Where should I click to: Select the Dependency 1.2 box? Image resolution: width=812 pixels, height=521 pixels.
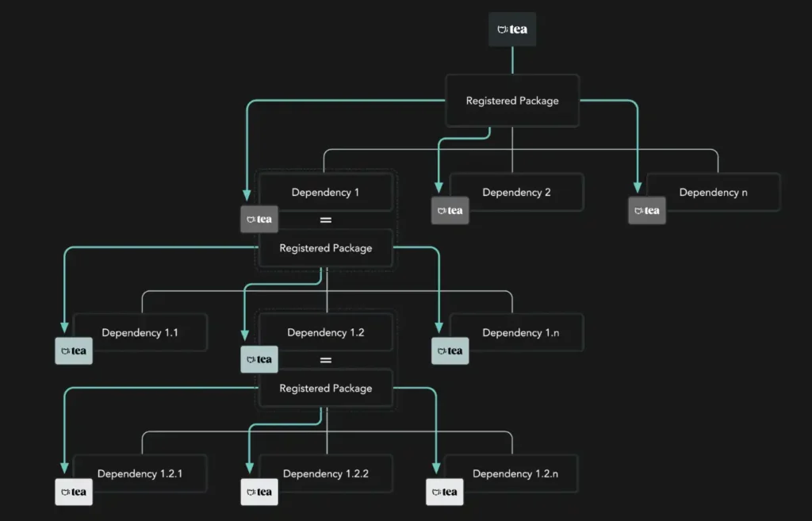click(x=326, y=332)
